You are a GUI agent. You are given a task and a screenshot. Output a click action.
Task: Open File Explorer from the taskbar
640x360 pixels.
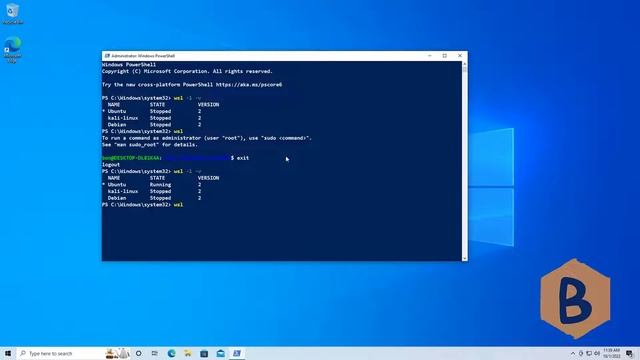[x=188, y=353]
